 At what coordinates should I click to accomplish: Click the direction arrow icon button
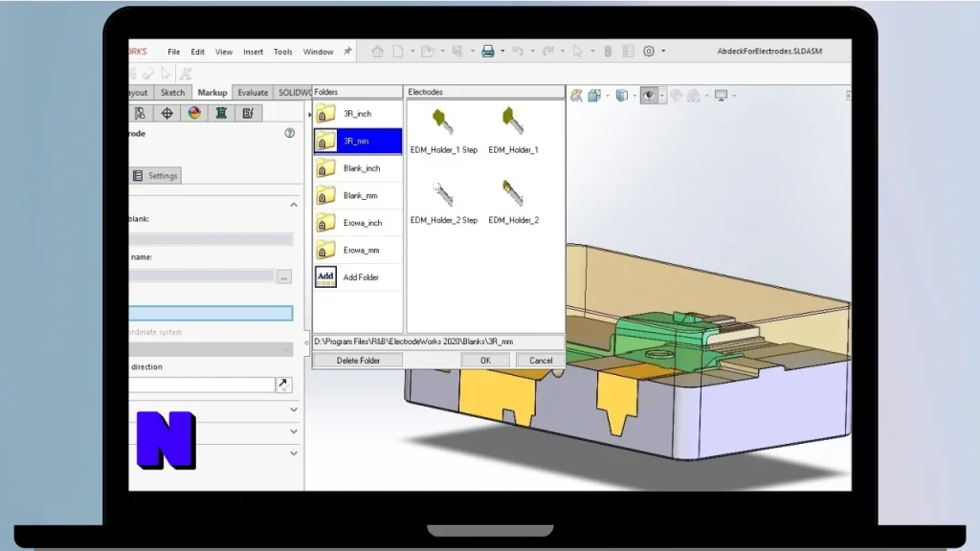pos(283,385)
